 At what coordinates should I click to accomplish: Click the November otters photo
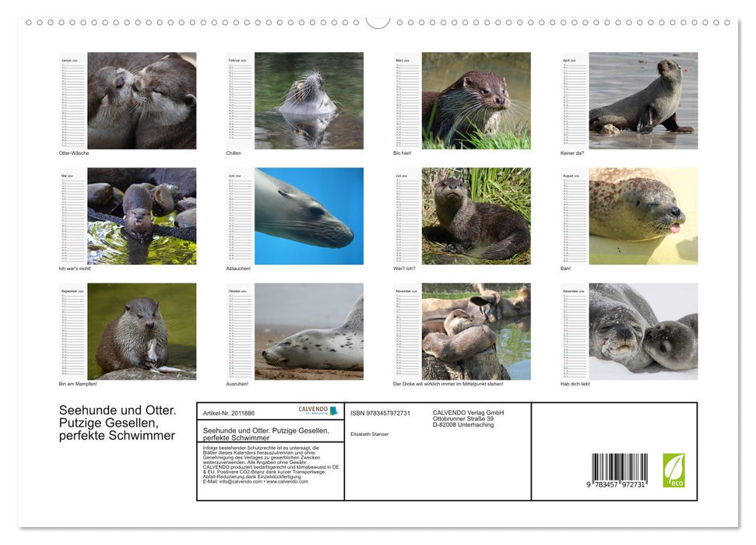[476, 331]
